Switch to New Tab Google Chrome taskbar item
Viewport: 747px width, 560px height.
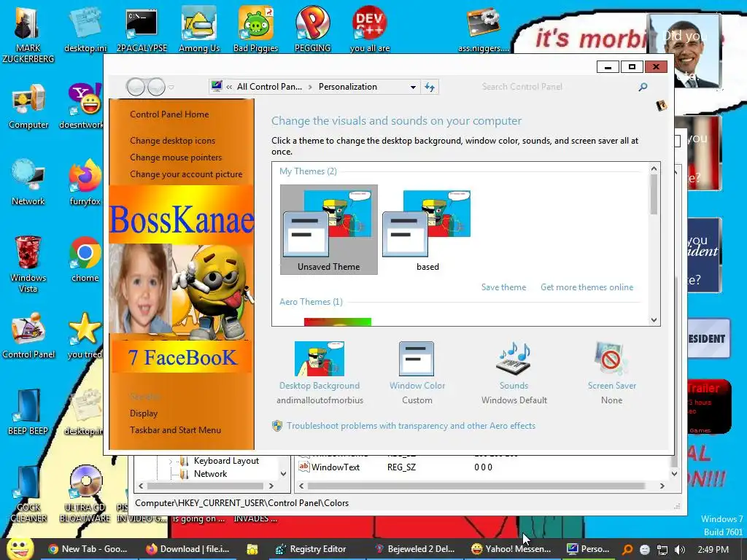point(88,549)
